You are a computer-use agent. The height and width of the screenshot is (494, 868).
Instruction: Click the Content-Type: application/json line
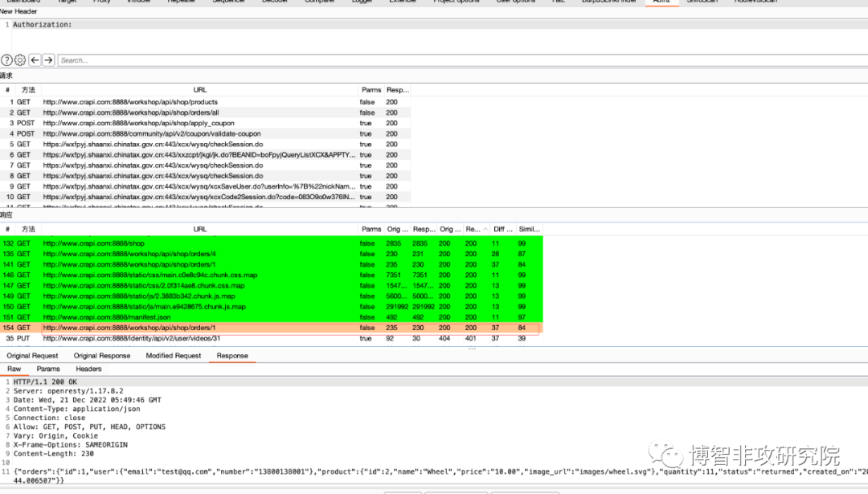click(x=77, y=409)
